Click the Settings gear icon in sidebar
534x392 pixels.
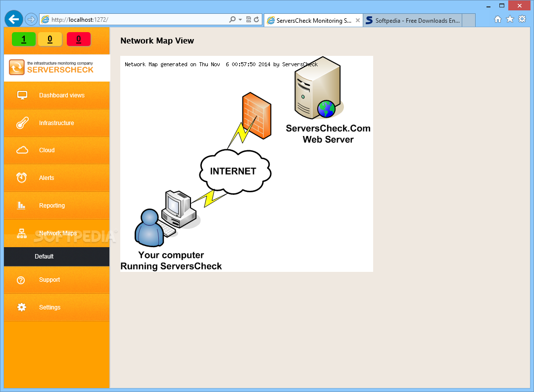tap(21, 307)
